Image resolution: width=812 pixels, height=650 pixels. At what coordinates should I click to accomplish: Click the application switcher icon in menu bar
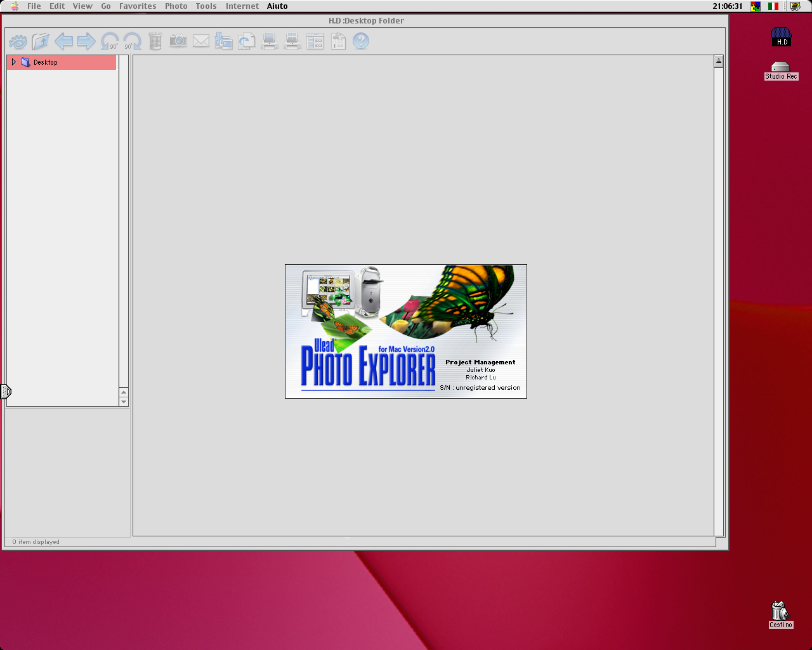point(796,6)
